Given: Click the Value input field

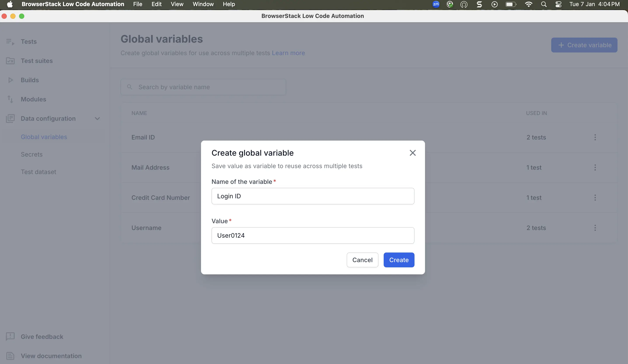Looking at the screenshot, I should click(313, 235).
